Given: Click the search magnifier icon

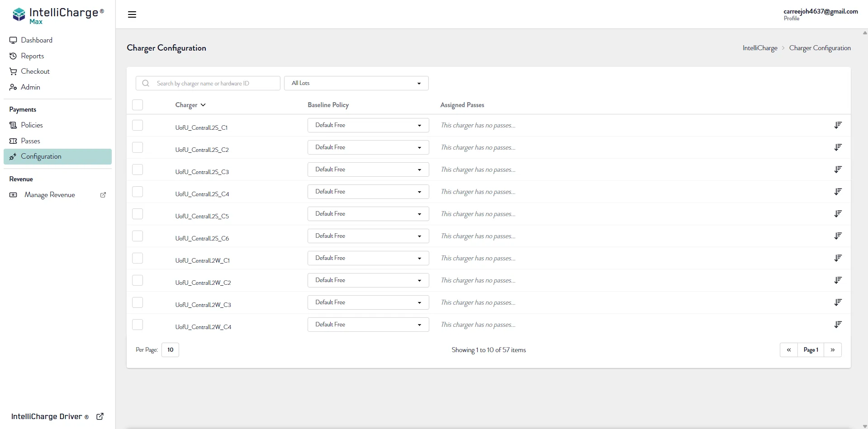Looking at the screenshot, I should click(x=146, y=83).
